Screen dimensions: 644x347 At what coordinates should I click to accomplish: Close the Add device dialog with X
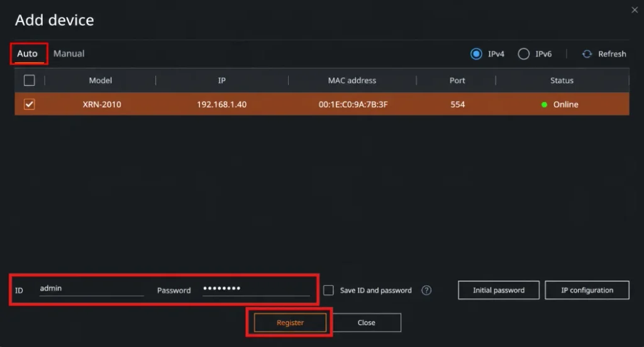coord(635,10)
